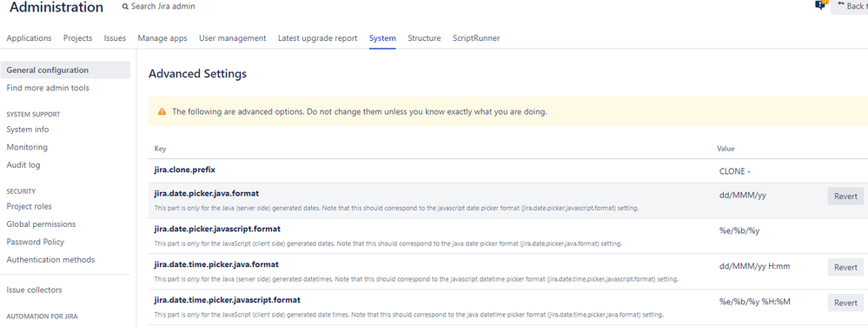The height and width of the screenshot is (327, 868).
Task: Click the jira.date.picker.javascript.format key
Action: [x=217, y=229]
